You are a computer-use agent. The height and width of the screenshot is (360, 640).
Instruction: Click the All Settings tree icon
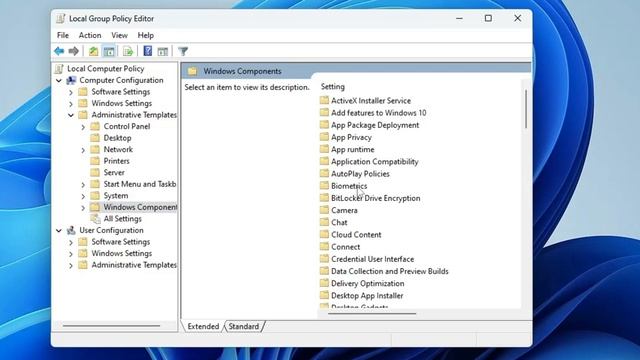click(95, 219)
